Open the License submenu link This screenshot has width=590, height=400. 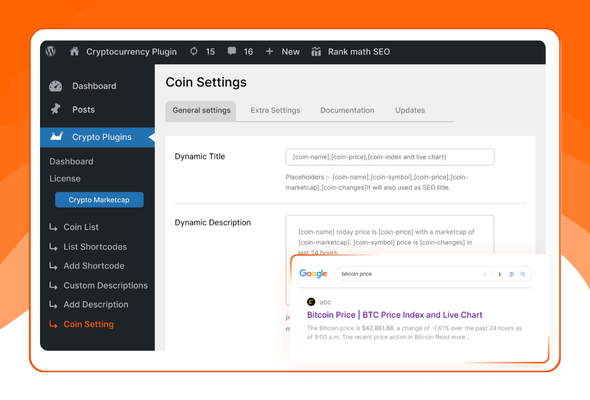pyautogui.click(x=65, y=179)
